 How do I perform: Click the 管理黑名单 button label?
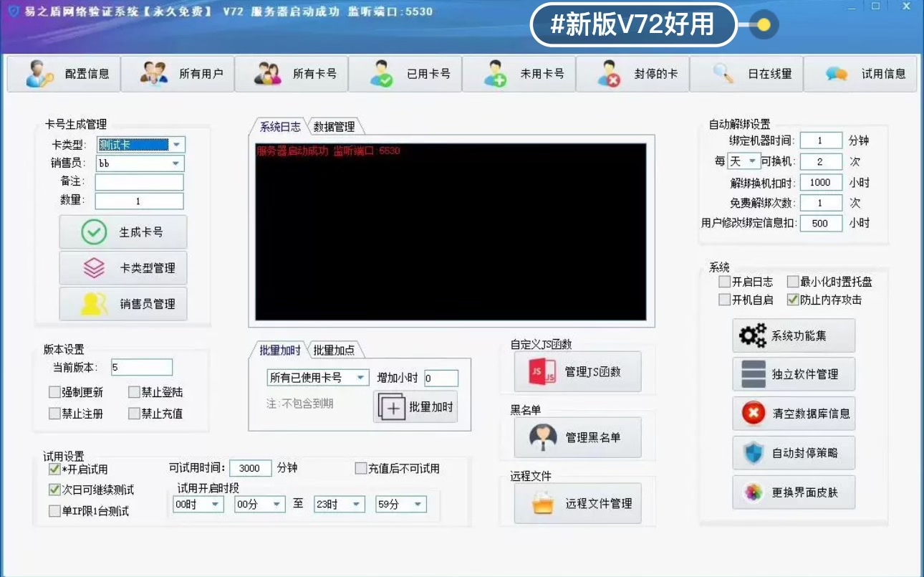(x=593, y=437)
